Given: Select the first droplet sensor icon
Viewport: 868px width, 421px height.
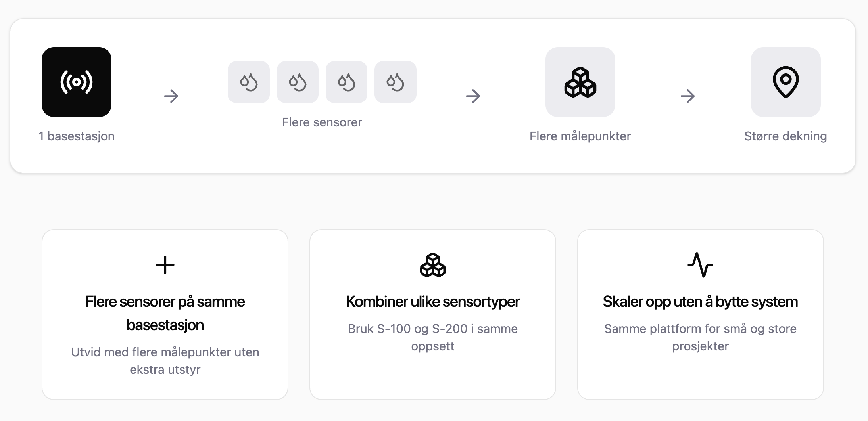Looking at the screenshot, I should (249, 82).
